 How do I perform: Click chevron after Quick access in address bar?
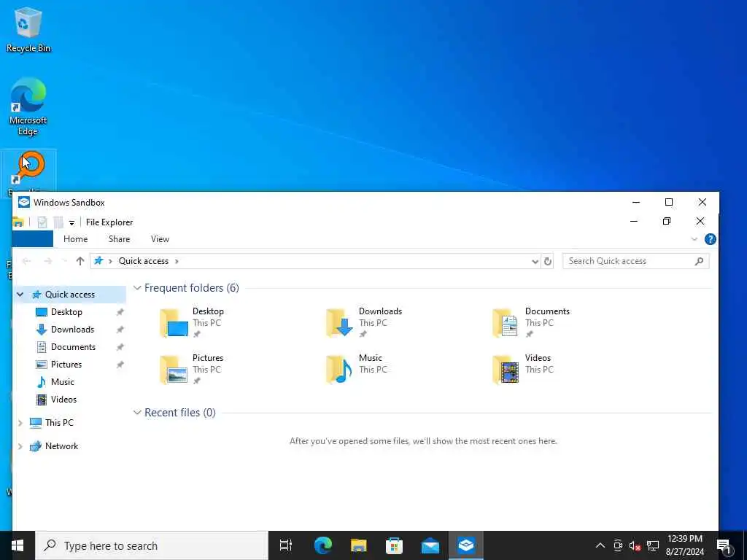click(177, 261)
